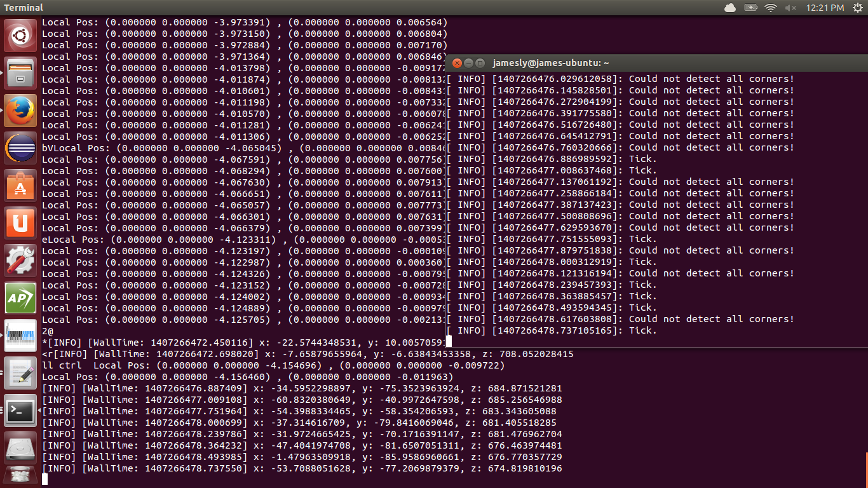Click the Terminal title in the top panel
Viewport: 868px width, 488px height.
click(24, 8)
